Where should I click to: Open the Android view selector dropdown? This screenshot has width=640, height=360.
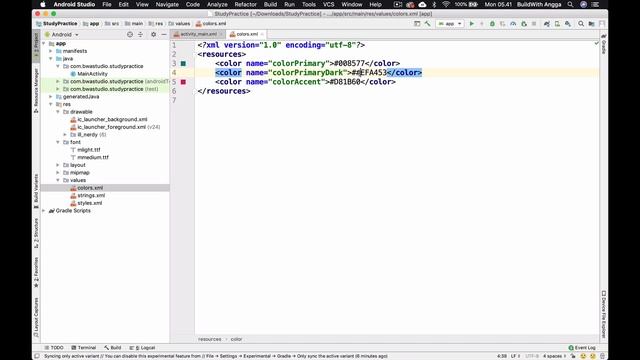[62, 35]
